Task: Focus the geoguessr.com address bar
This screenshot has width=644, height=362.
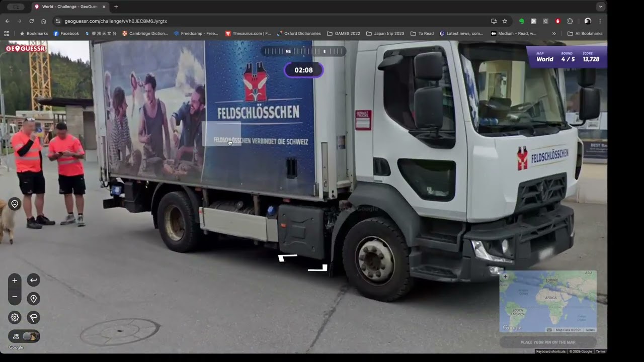Action: [272, 21]
